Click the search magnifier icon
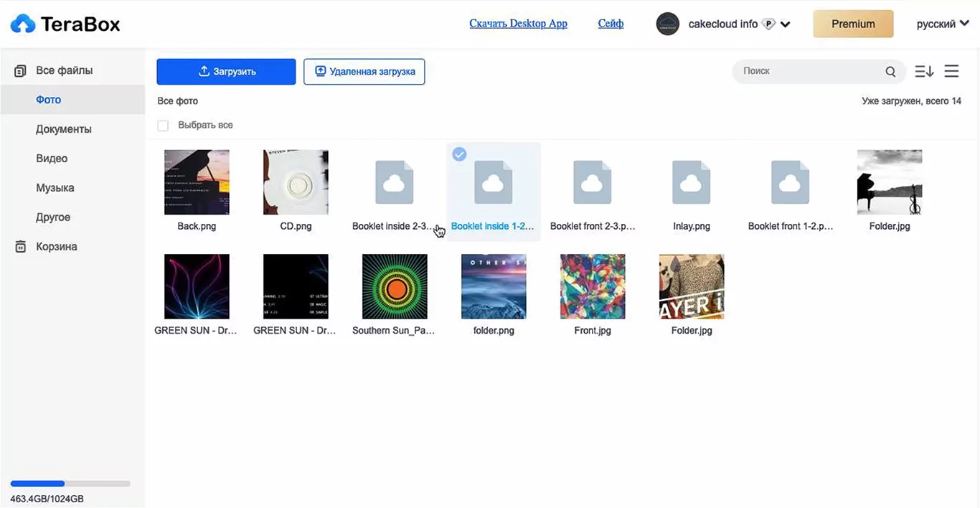The height and width of the screenshot is (508, 980). (x=890, y=72)
